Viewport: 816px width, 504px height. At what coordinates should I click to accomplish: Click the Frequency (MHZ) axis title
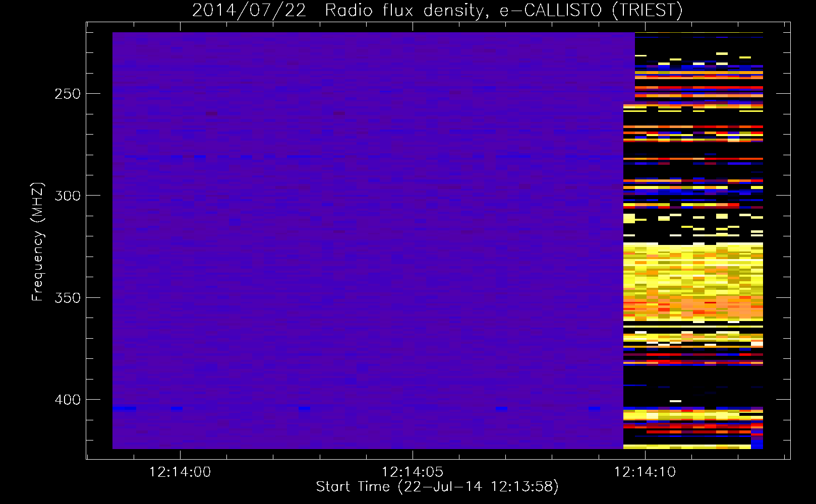[38, 242]
